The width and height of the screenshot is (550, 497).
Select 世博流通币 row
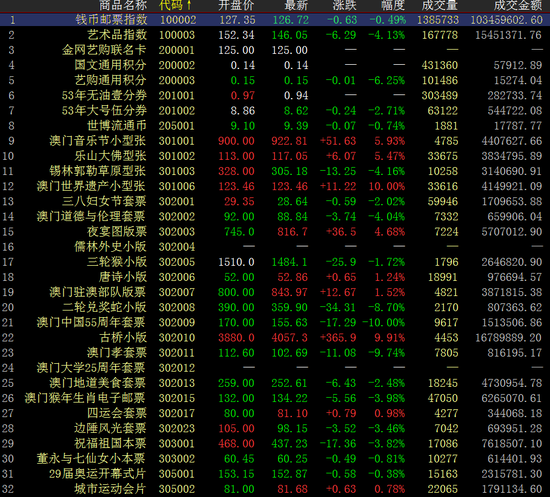275,126
